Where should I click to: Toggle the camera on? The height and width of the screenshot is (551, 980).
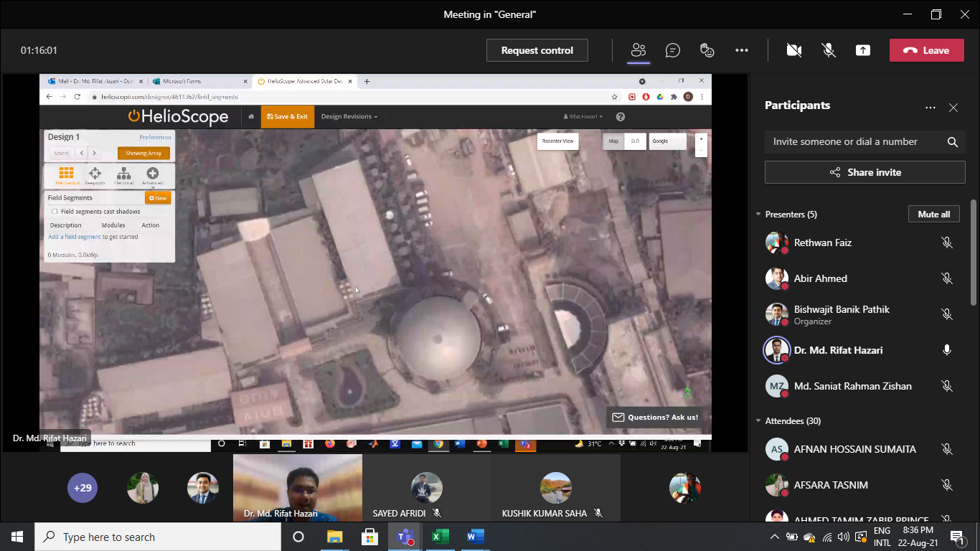[793, 50]
